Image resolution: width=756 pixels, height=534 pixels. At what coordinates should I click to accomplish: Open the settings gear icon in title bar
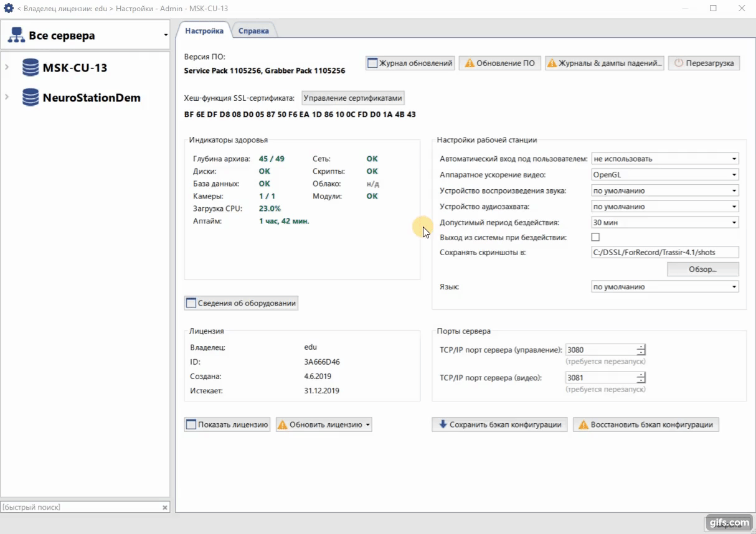click(x=9, y=8)
